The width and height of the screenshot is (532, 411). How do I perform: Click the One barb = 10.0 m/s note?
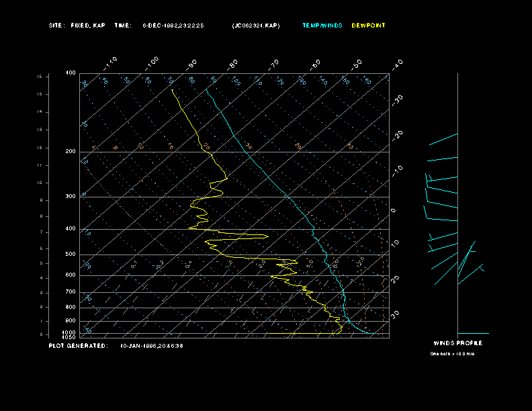point(452,354)
